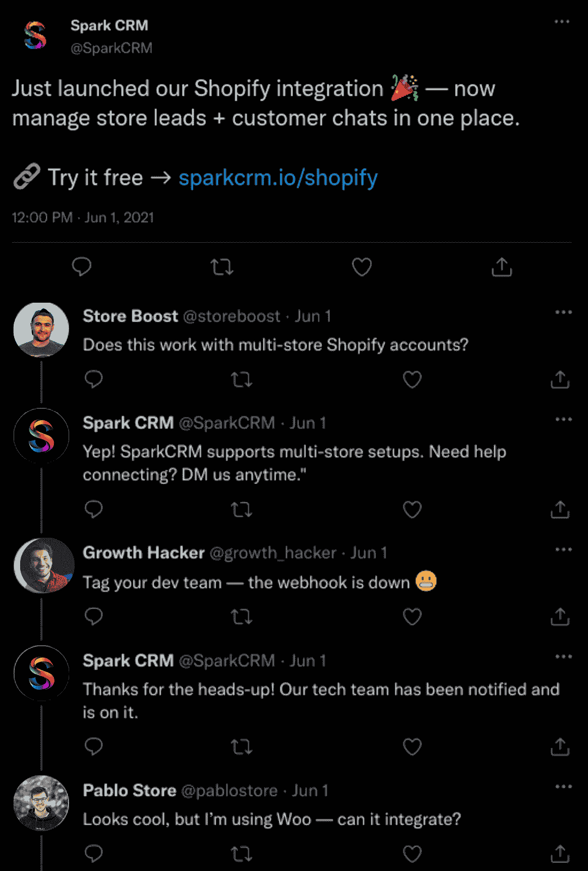Expand options for Growth Hacker's reply

click(x=563, y=550)
